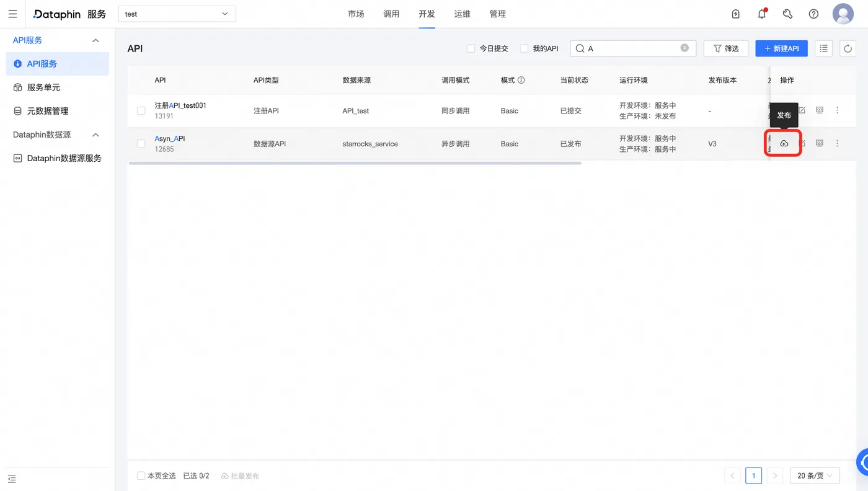Collapse the sidebar using bottom-left icon

tap(12, 479)
